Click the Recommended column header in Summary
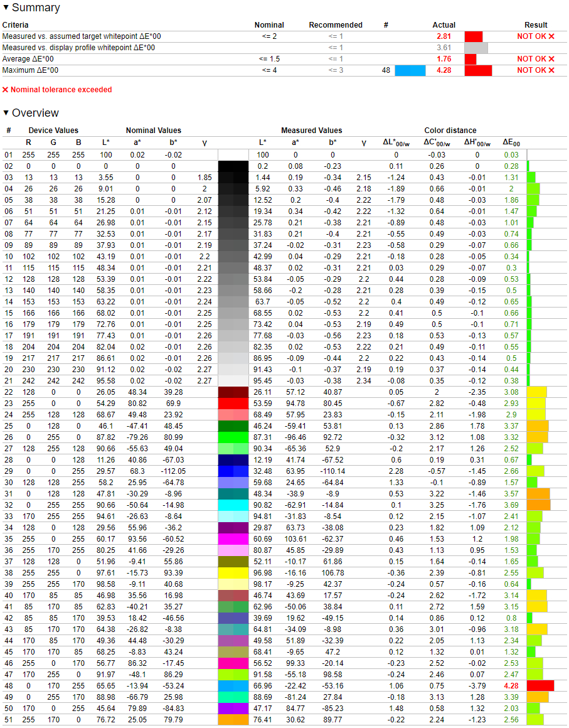The height and width of the screenshot is (728, 569). tap(336, 25)
